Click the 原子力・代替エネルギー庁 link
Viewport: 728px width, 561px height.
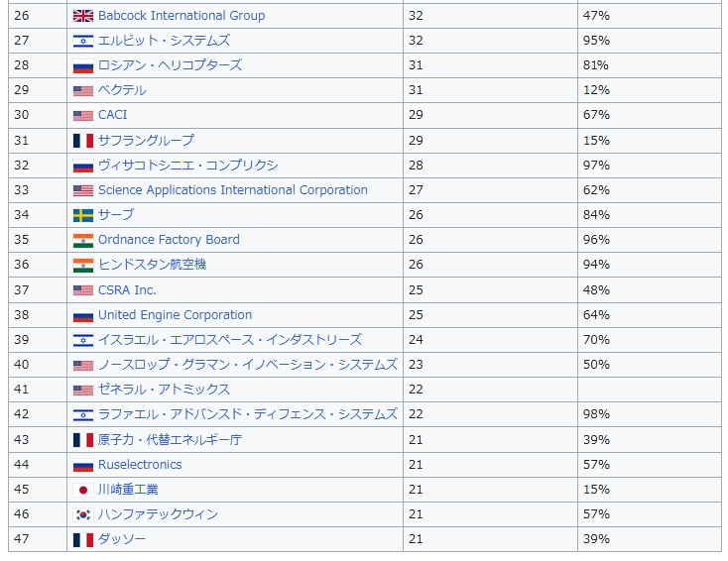170,439
